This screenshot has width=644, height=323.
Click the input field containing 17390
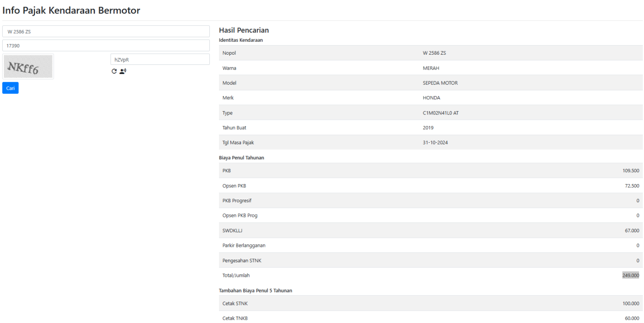pyautogui.click(x=106, y=46)
